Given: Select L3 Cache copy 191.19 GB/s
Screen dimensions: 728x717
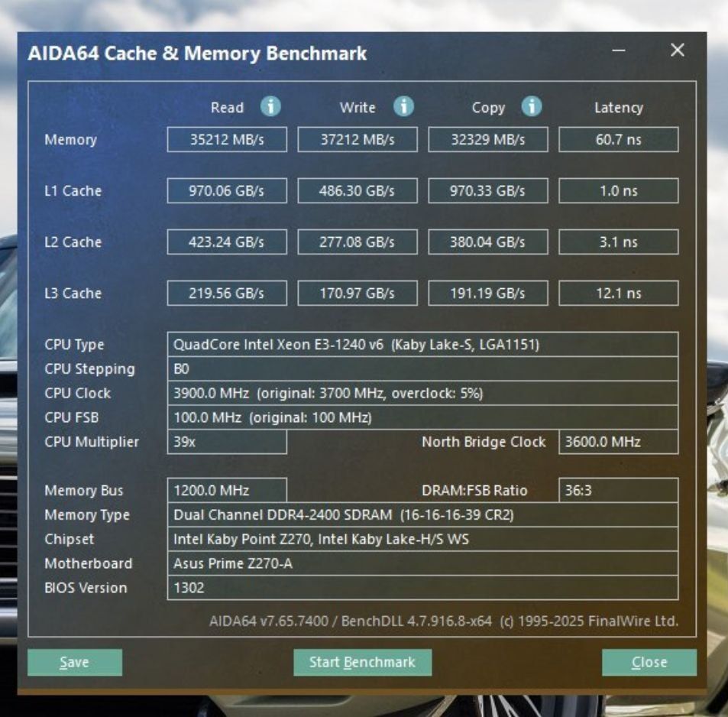Looking at the screenshot, I should (x=488, y=293).
